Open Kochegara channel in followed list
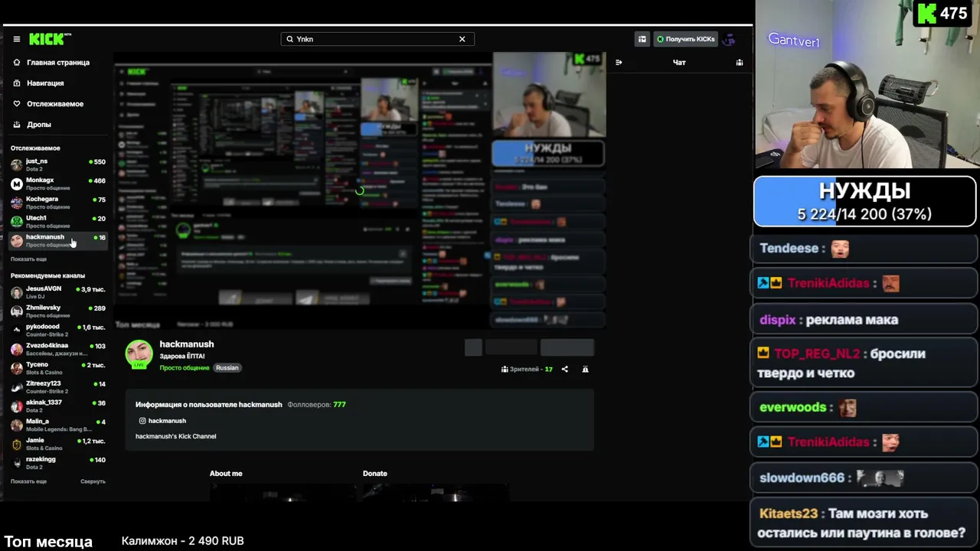This screenshot has width=980, height=551. click(58, 203)
